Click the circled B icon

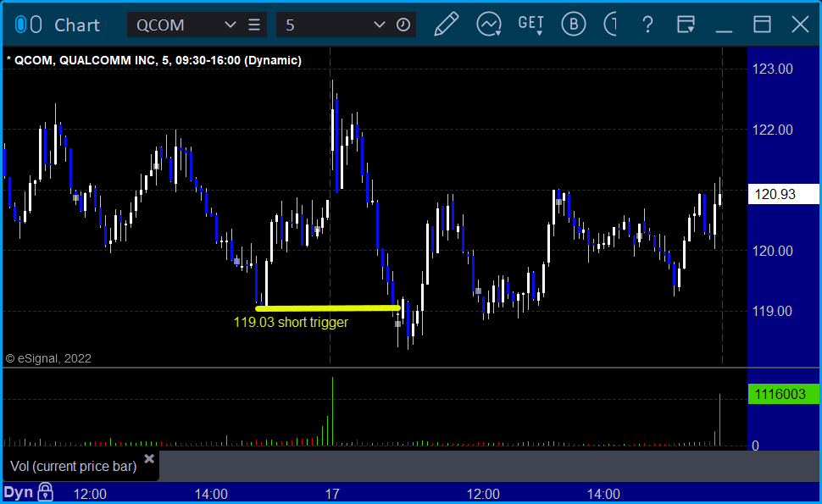[x=574, y=24]
